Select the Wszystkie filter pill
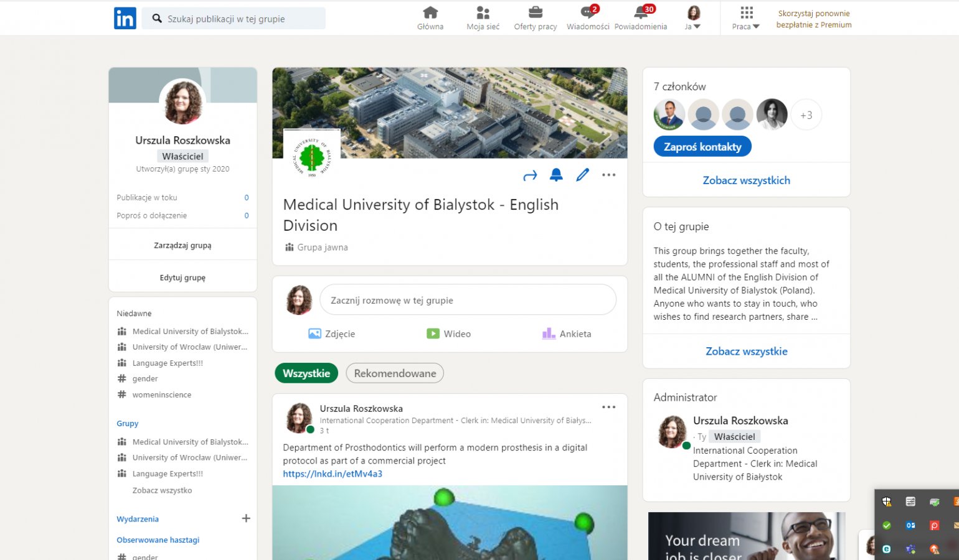Screen dimensions: 959x560 click(x=306, y=373)
